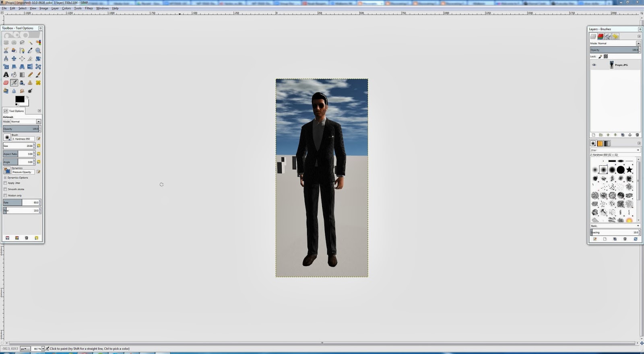This screenshot has height=354, width=644.
Task: Switch to the Paths tab in Layers dock
Action: (x=608, y=36)
